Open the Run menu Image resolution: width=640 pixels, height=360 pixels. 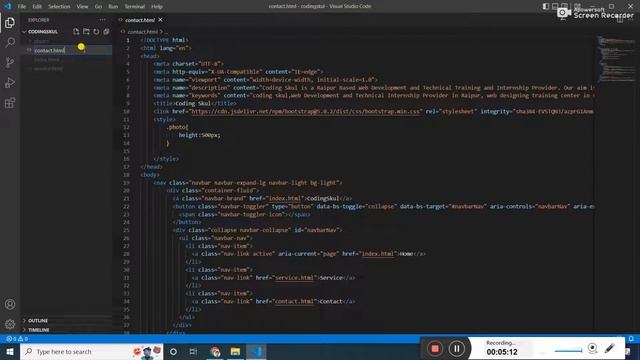click(113, 7)
